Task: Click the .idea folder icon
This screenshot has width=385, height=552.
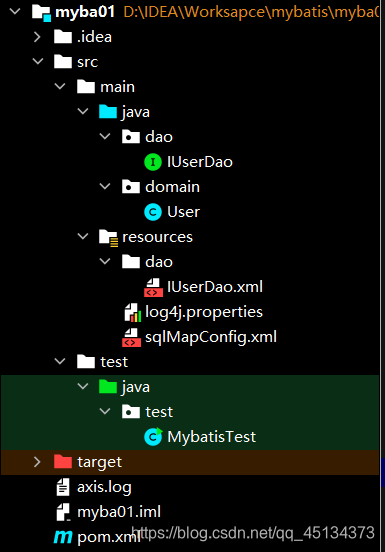Action: tap(63, 37)
